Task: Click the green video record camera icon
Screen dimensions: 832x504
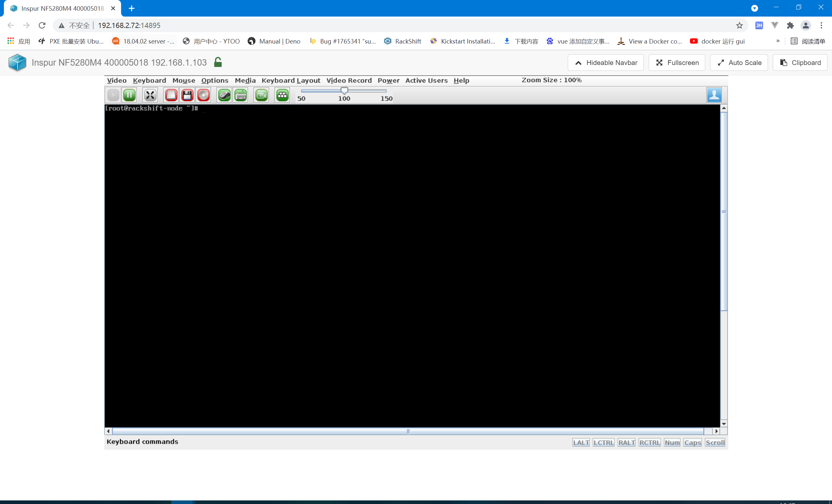Action: 262,95
